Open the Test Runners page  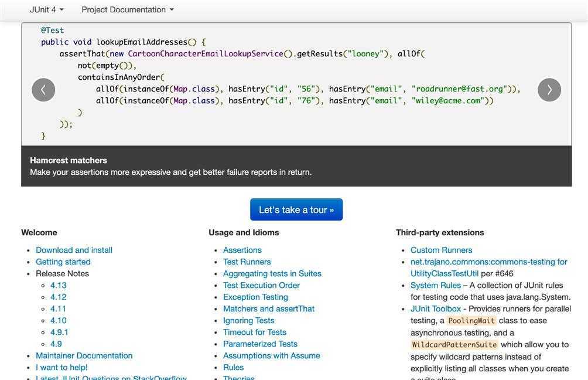click(247, 262)
